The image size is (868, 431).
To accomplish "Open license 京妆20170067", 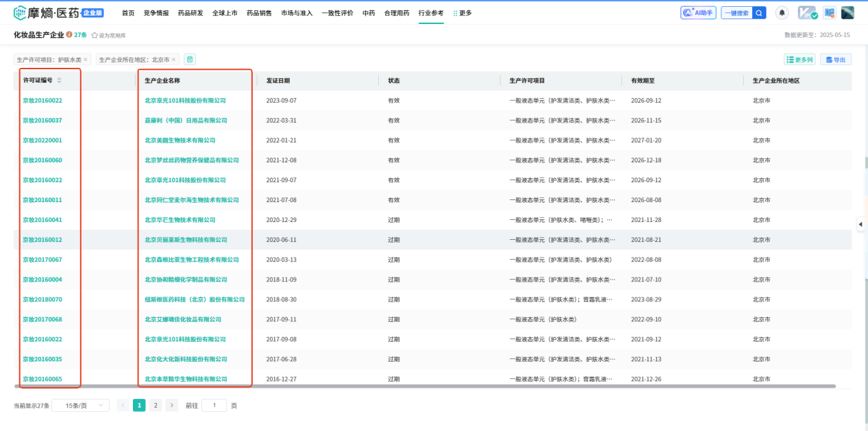I will pos(42,260).
